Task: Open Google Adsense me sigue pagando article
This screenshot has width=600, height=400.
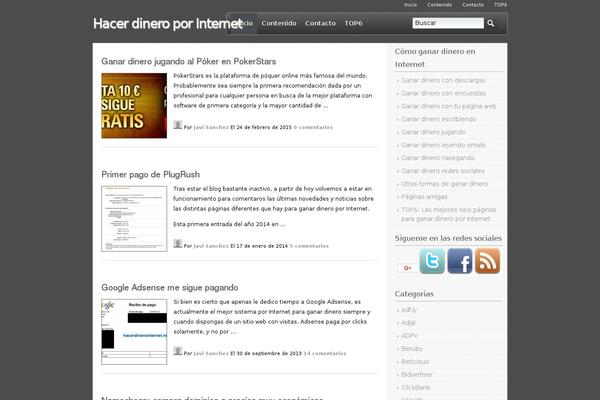Action: [170, 287]
